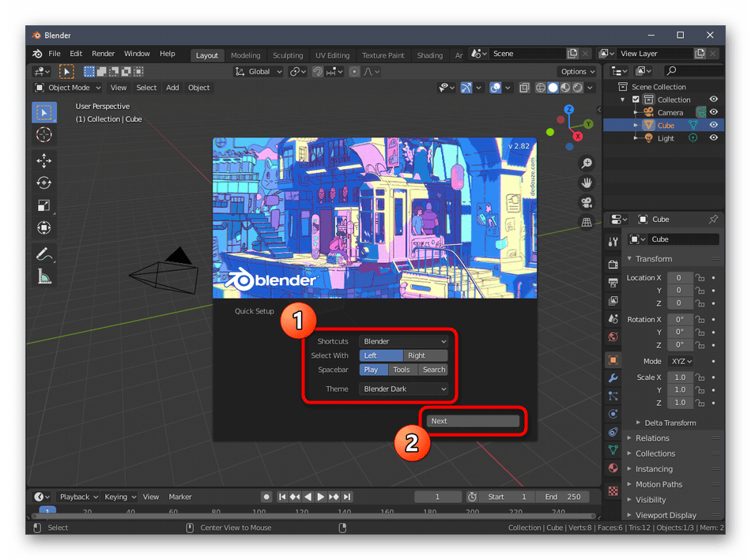Set Select With to Right

click(x=426, y=355)
